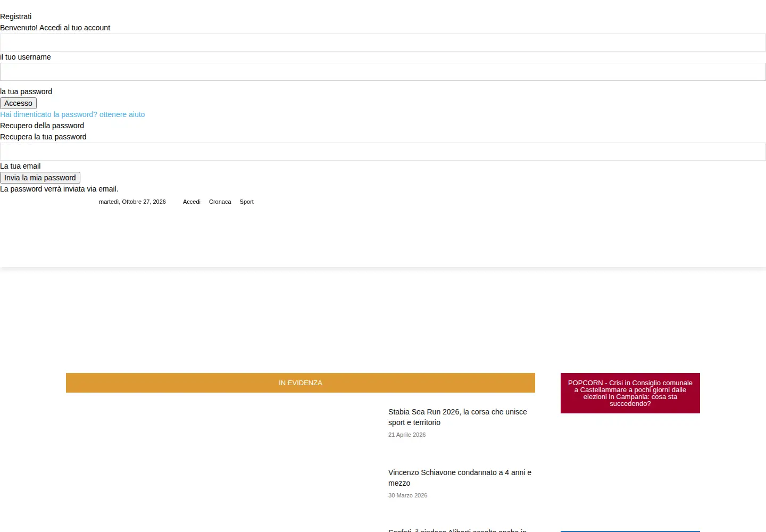766x532 pixels.
Task: Click 'Invia la mia password' button
Action: 40,178
